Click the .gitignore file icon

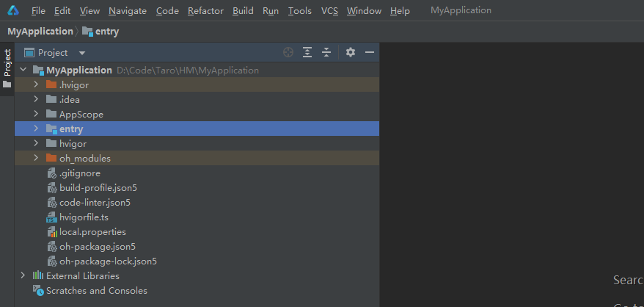[52, 173]
